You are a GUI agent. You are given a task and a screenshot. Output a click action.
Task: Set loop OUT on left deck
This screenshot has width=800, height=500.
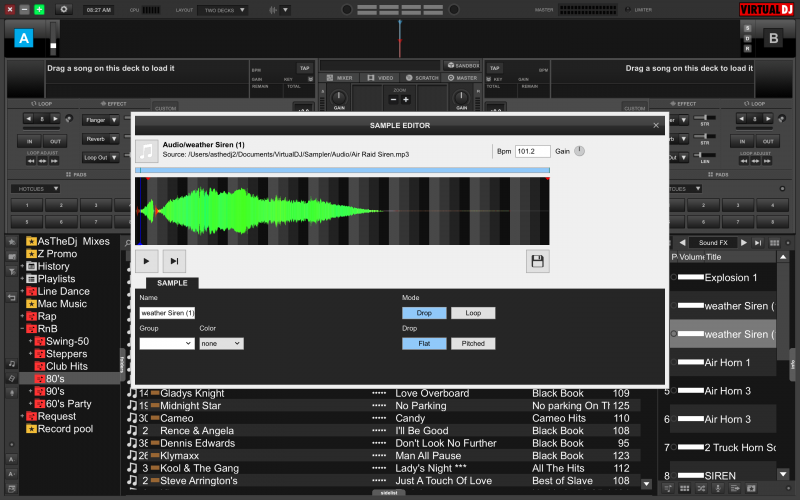click(x=55, y=141)
